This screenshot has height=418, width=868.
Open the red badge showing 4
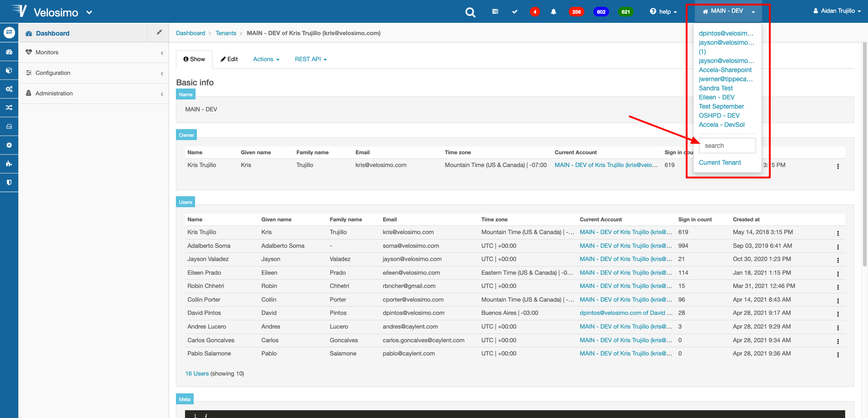pos(535,12)
